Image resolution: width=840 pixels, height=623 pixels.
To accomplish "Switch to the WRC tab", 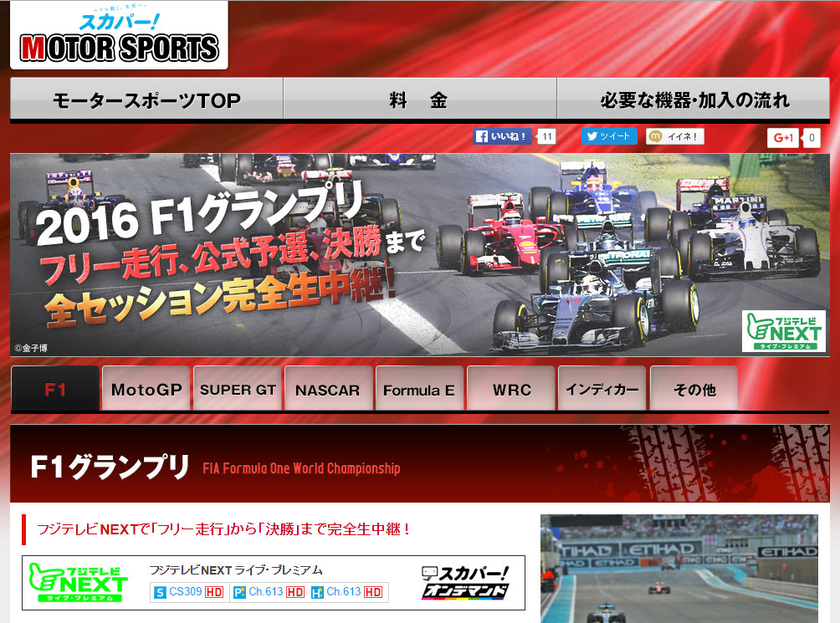I will (511, 389).
